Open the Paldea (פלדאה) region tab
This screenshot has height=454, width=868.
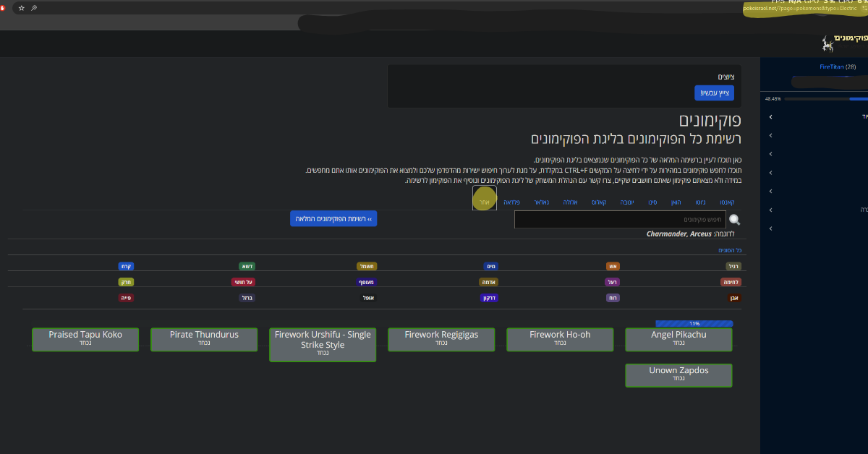[x=511, y=202]
